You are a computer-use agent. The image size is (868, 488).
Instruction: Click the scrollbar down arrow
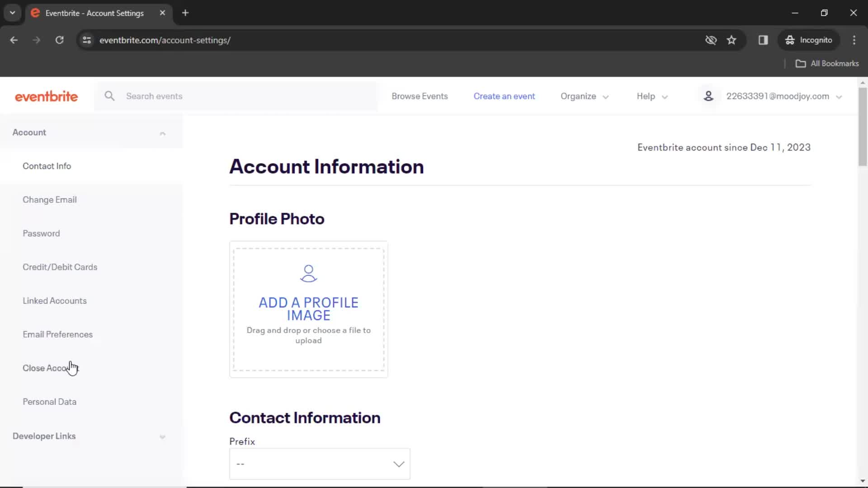pos(863,481)
